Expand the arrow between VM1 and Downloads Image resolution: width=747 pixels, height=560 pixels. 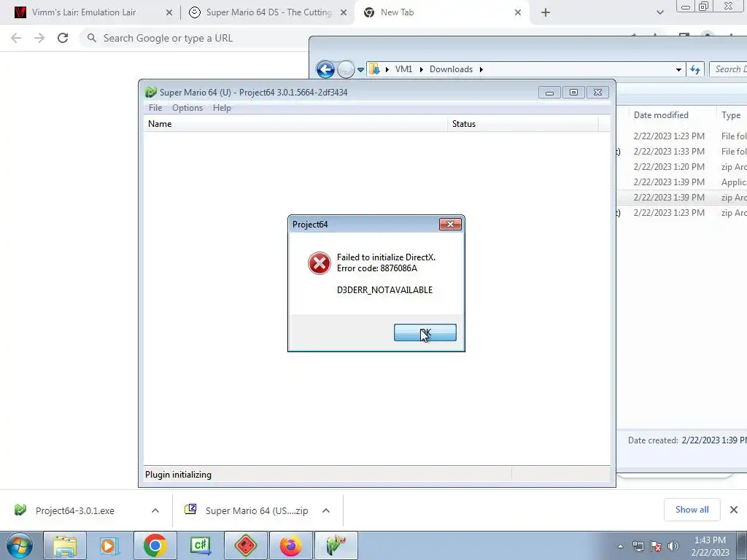pos(421,69)
